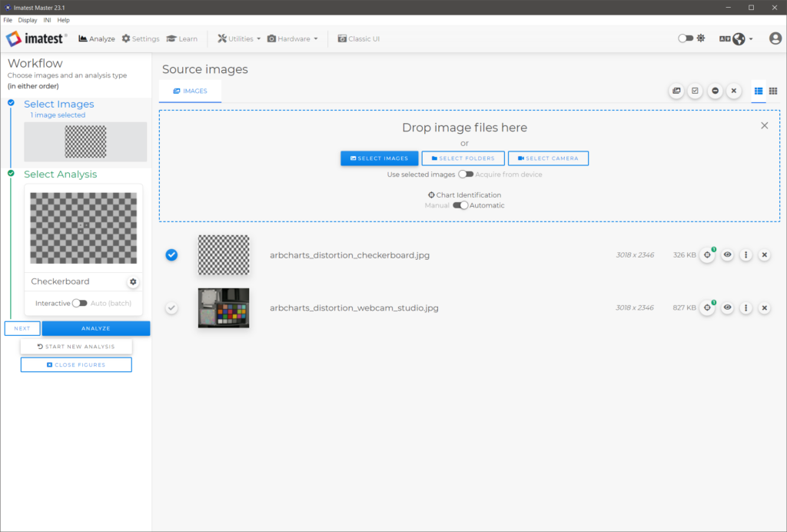The height and width of the screenshot is (532, 787).
Task: Click the deselect images minus icon
Action: (715, 91)
